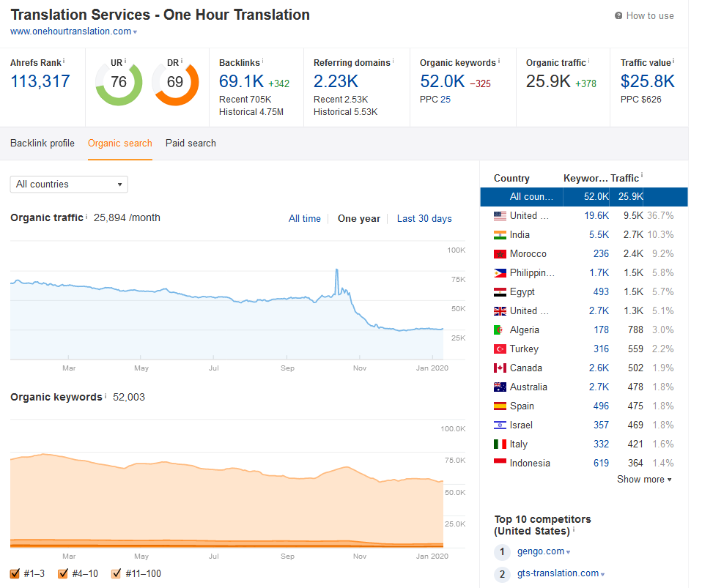Screen dimensions: 702x588
Task: Click the India flag icon
Action: pos(500,235)
